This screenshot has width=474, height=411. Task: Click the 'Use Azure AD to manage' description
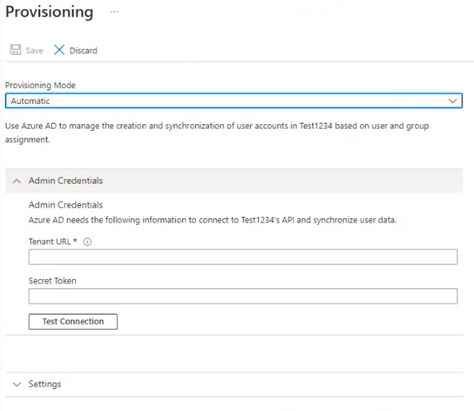[x=217, y=133]
